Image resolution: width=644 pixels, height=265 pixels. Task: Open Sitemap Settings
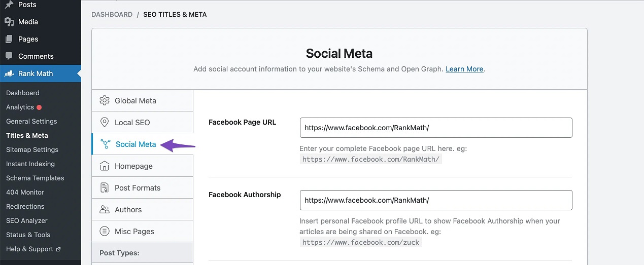pyautogui.click(x=32, y=149)
